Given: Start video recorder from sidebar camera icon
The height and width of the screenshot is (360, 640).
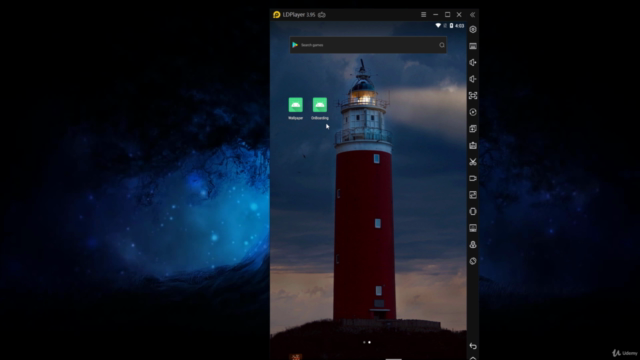Looking at the screenshot, I should click(473, 178).
